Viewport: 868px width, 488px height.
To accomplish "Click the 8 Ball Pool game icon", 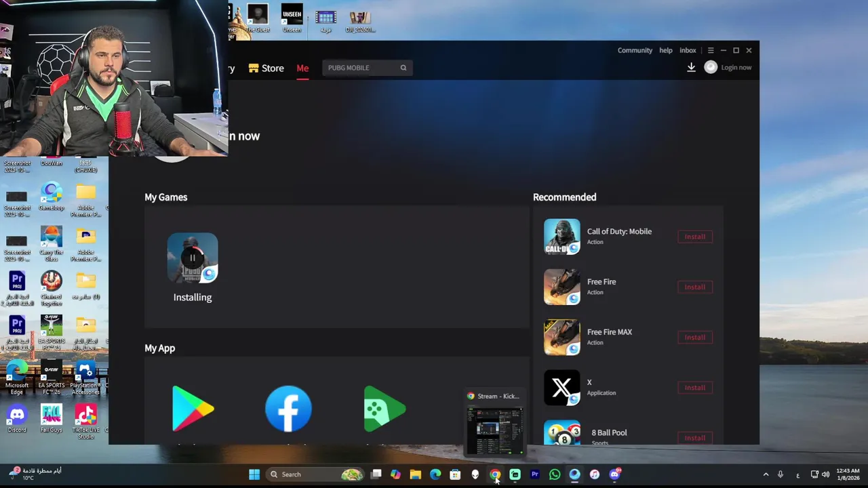I will 561,434.
